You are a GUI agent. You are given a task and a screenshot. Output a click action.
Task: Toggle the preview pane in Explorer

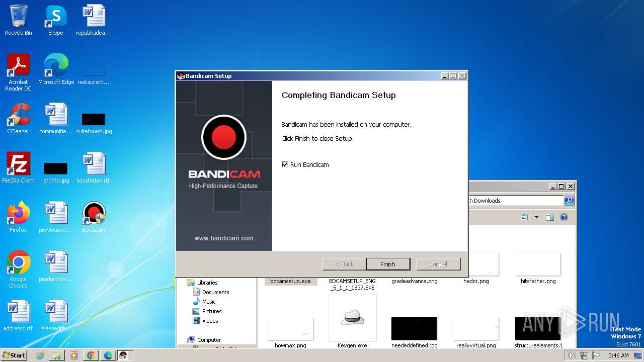550,217
